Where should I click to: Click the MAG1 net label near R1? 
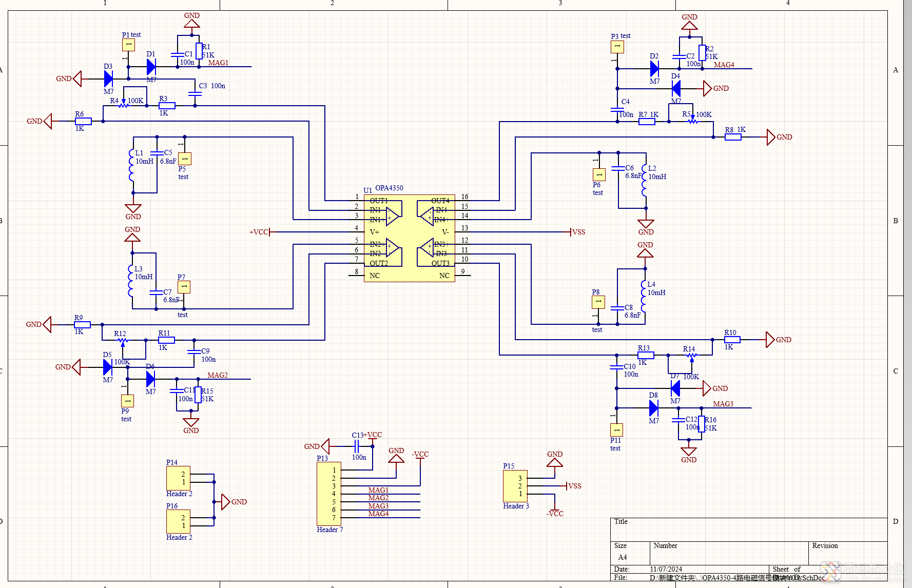pyautogui.click(x=218, y=63)
